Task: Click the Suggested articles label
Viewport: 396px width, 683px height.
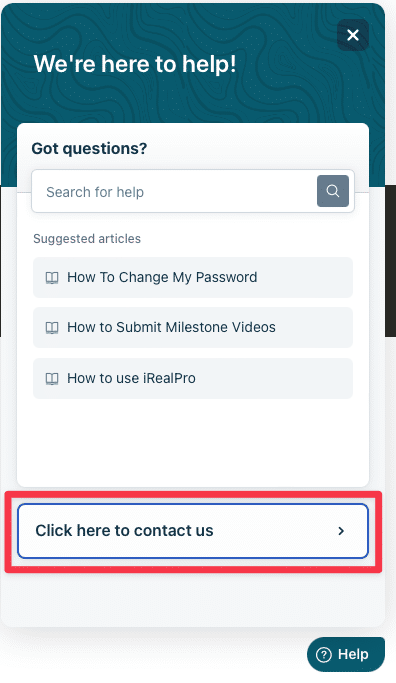Action: click(x=87, y=239)
